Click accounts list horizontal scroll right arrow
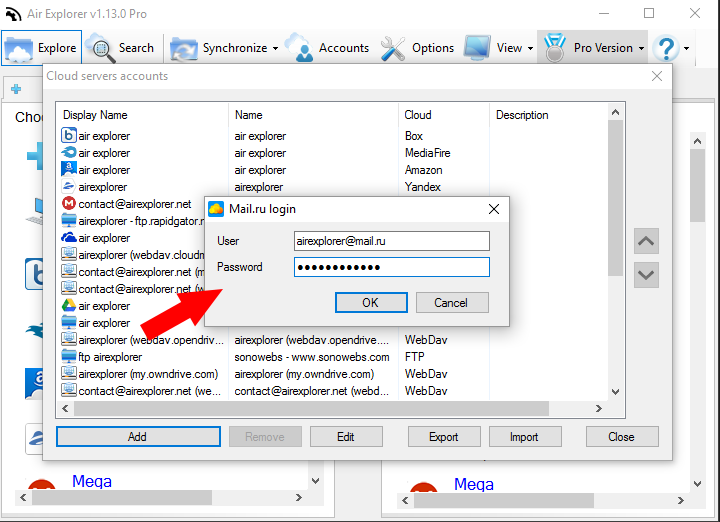The image size is (720, 522). click(x=599, y=408)
